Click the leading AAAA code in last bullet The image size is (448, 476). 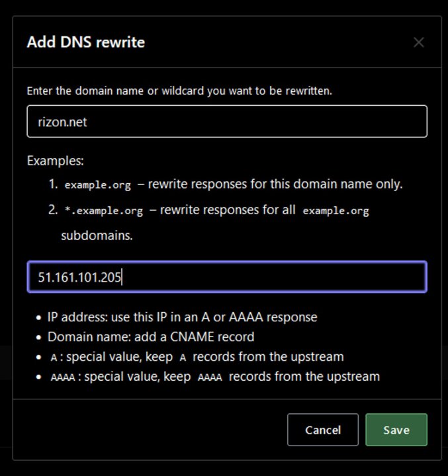click(x=63, y=377)
